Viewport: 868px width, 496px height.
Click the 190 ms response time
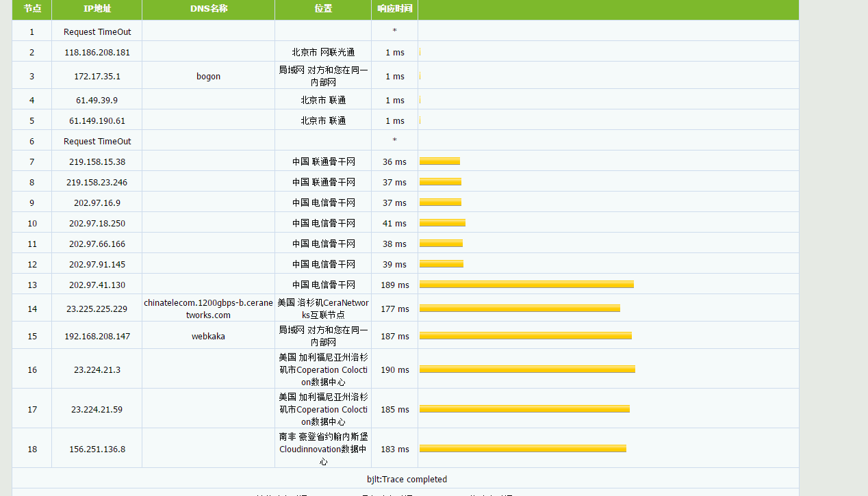coord(394,370)
